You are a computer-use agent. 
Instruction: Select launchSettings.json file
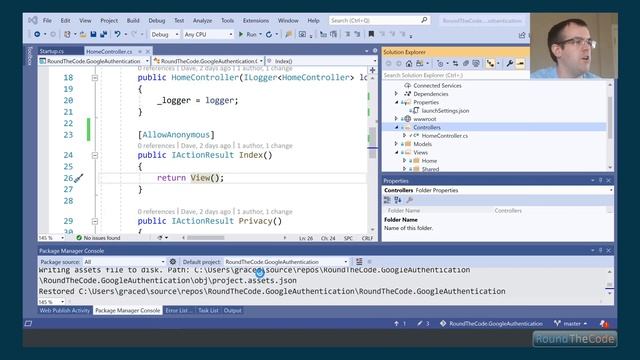tap(445, 111)
